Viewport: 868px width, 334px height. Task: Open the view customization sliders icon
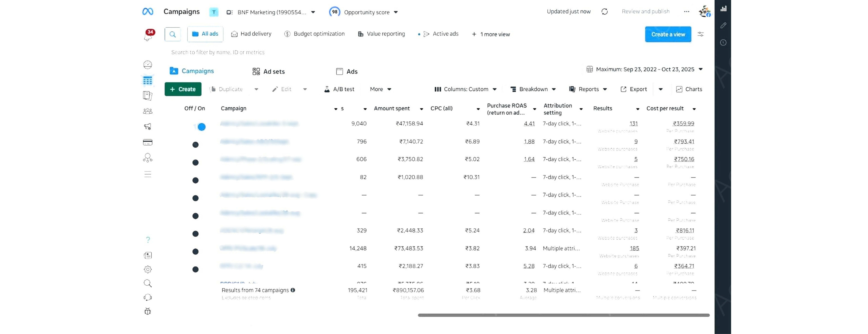coord(701,34)
